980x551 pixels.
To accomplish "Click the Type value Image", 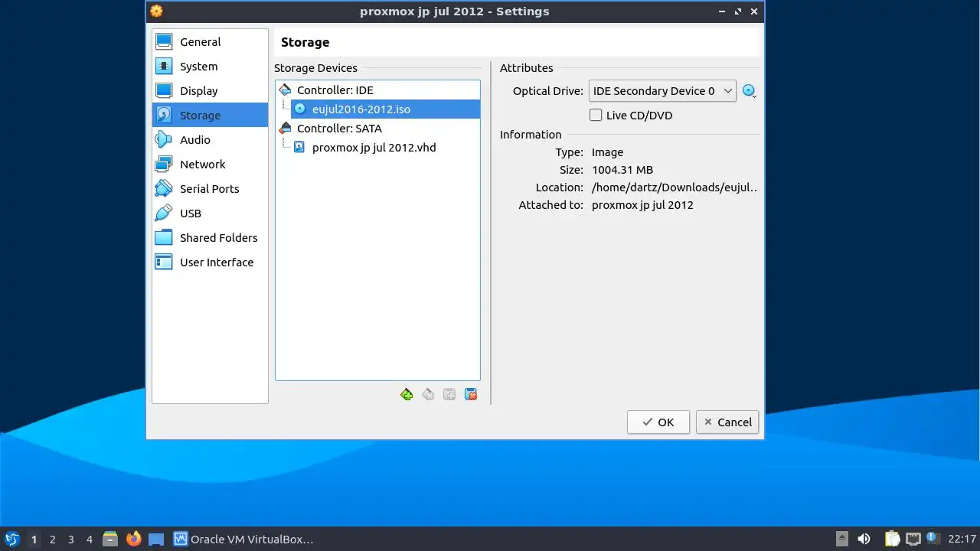I will point(608,152).
